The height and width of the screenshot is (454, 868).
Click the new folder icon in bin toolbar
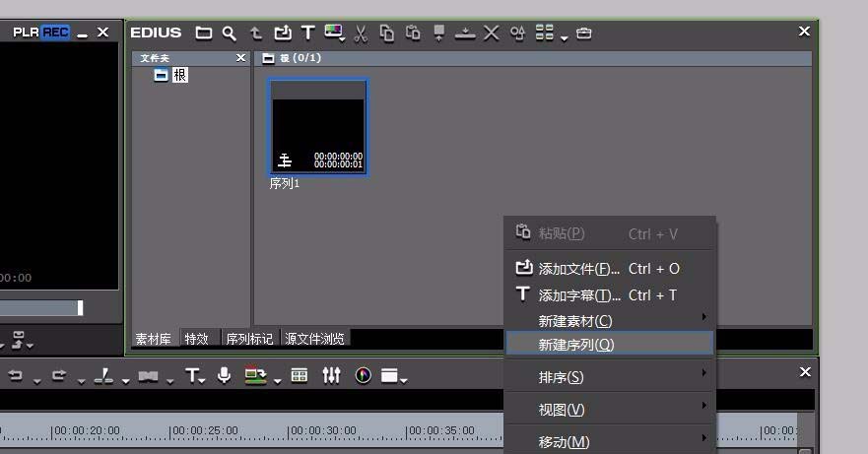(x=204, y=33)
